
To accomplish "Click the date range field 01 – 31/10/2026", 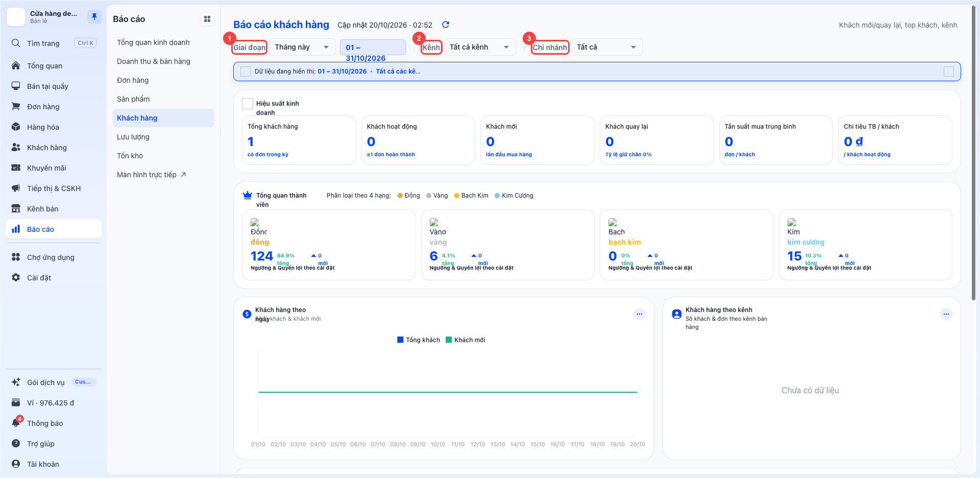I will [x=373, y=47].
